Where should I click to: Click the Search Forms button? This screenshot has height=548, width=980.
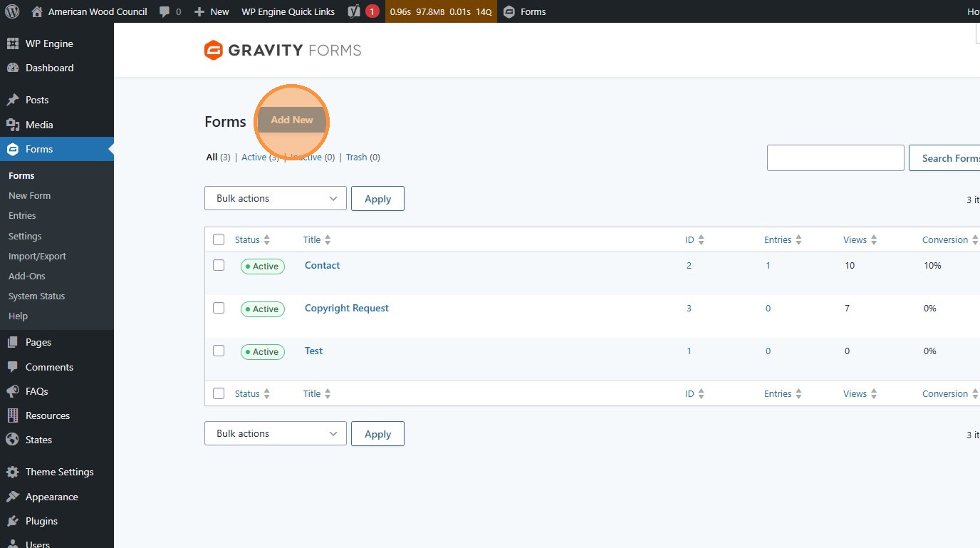coord(944,157)
